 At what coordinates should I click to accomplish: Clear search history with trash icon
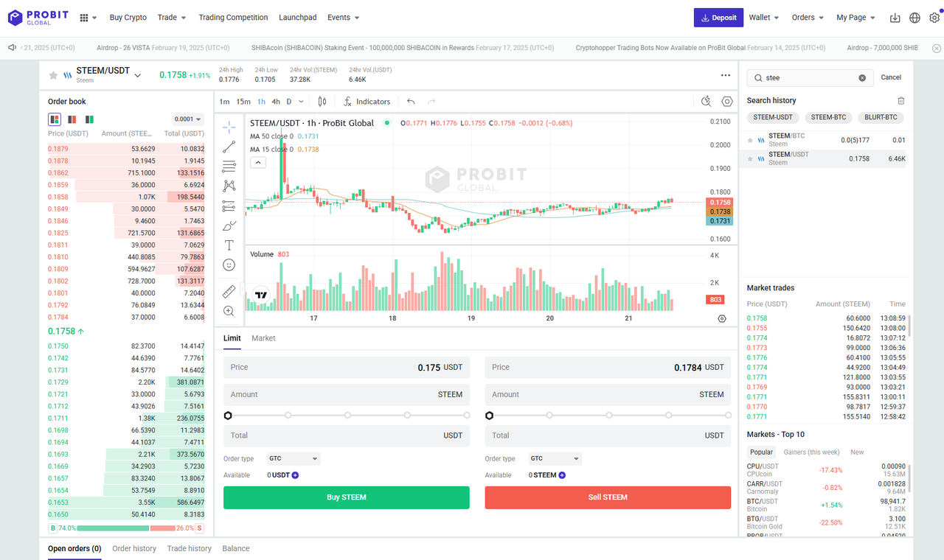point(900,100)
